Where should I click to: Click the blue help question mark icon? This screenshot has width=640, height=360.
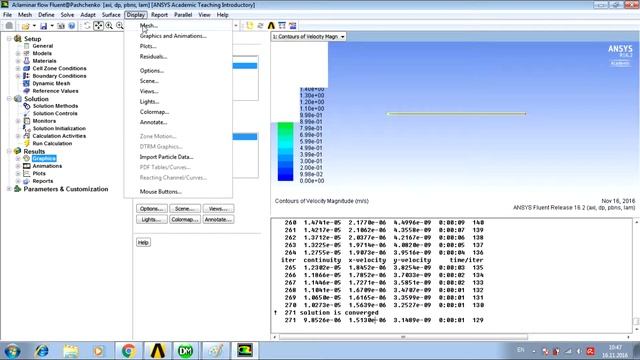71,26
